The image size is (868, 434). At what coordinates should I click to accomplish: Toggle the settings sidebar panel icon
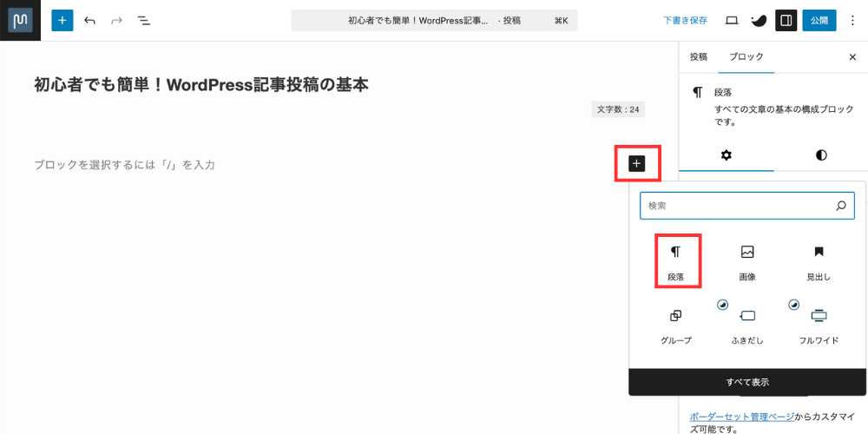coord(785,20)
